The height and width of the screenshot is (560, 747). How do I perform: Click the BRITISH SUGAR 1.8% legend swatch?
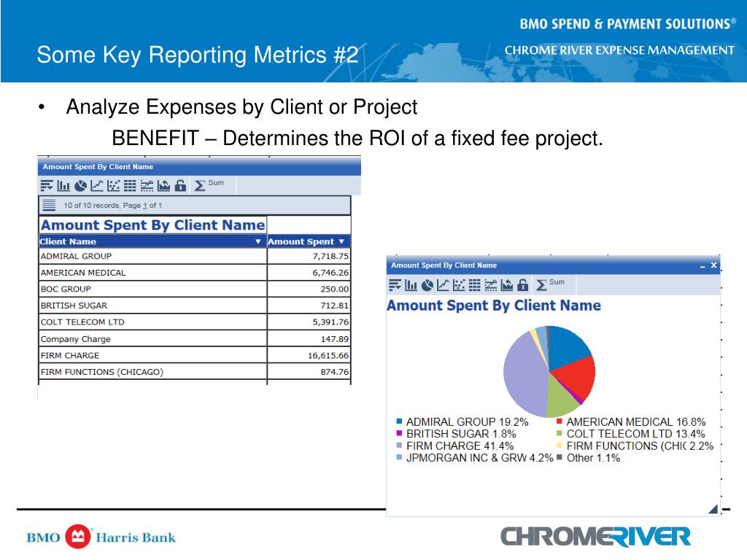tap(399, 433)
